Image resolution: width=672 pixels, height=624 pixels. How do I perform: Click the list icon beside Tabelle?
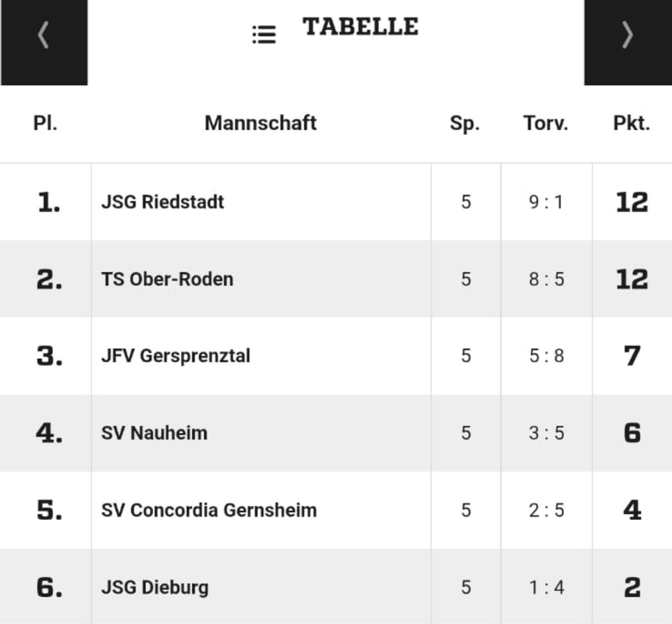coord(264,35)
